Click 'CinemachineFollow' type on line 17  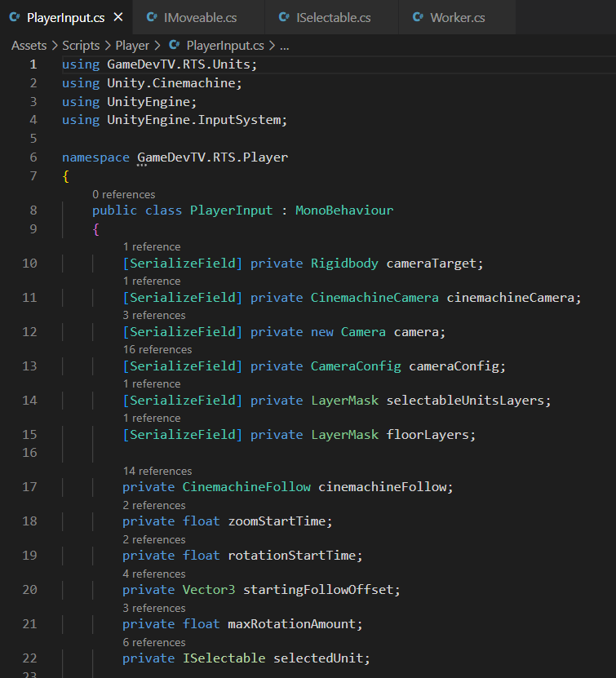(246, 487)
